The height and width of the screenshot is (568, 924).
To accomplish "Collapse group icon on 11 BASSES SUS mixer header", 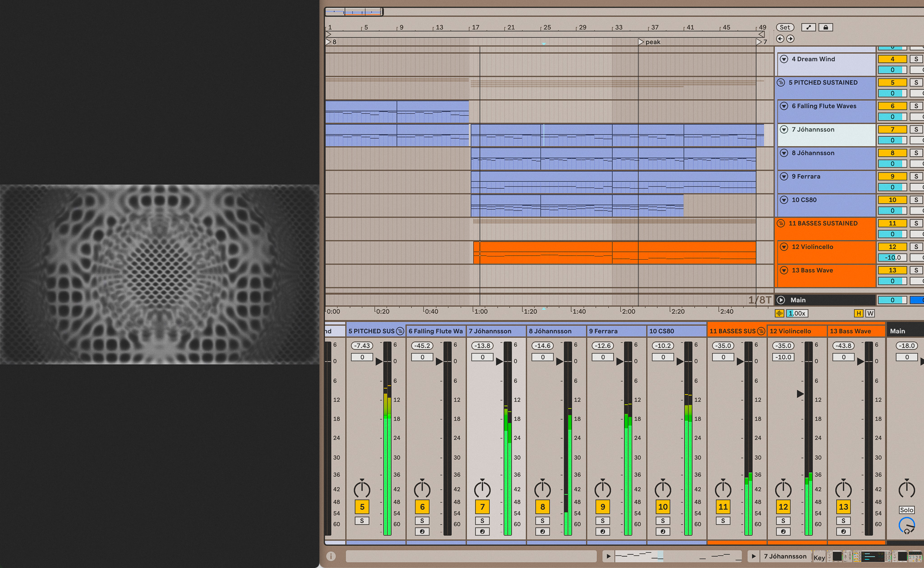I will [761, 331].
